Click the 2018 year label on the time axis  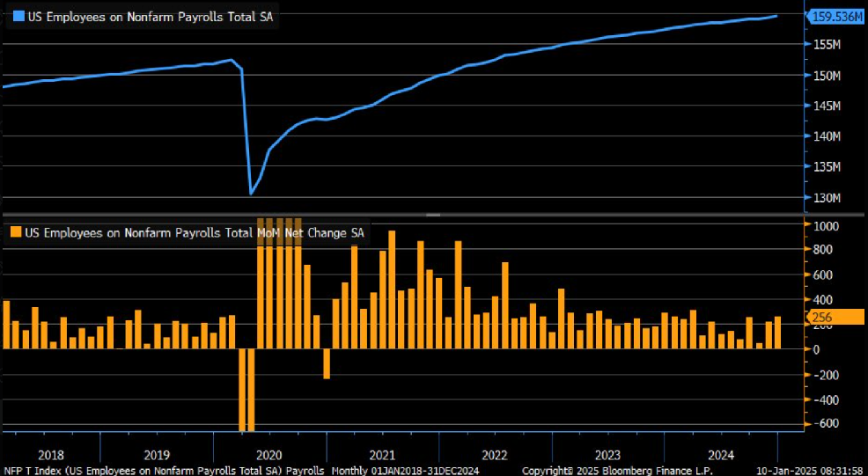click(x=51, y=456)
